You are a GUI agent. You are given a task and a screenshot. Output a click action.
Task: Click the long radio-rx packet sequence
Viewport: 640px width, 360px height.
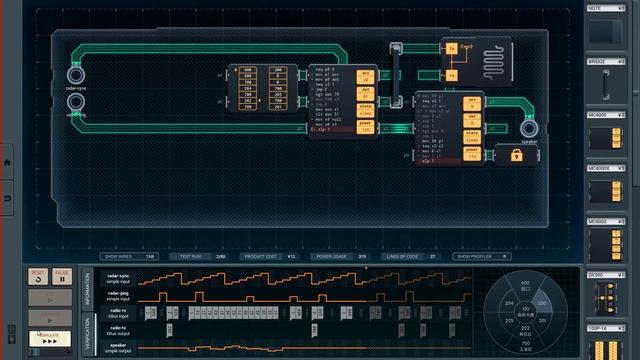coord(233,313)
